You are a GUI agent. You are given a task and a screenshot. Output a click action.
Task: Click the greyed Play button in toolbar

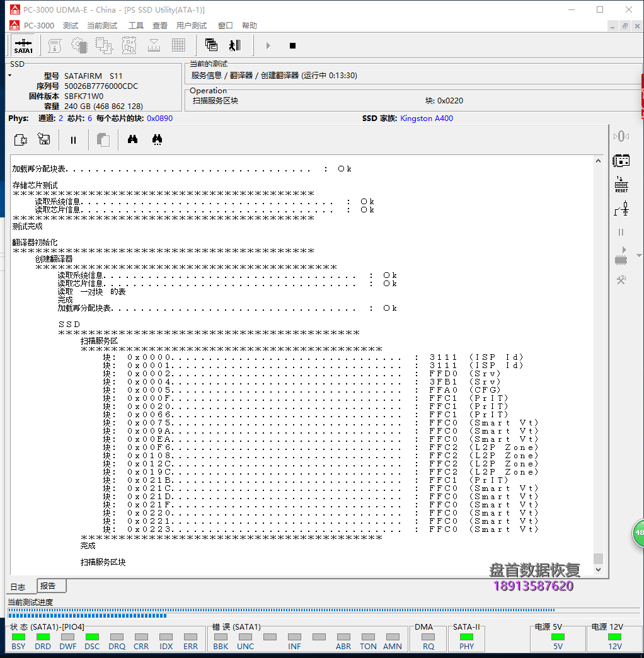(x=268, y=45)
